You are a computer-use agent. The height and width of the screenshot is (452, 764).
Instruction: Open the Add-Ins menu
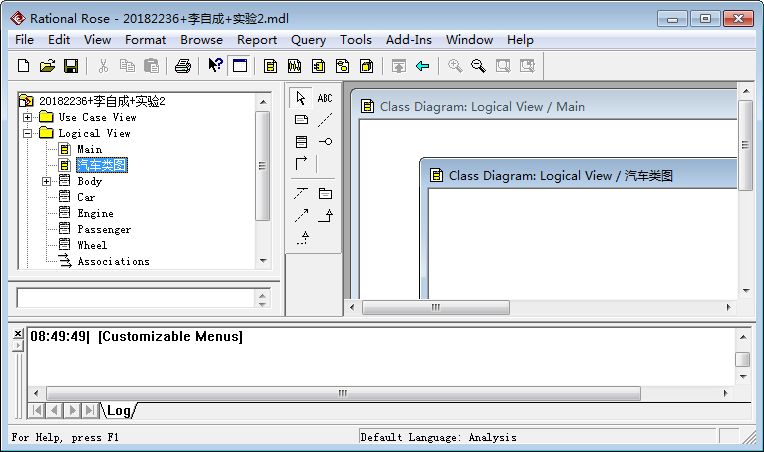tap(409, 40)
